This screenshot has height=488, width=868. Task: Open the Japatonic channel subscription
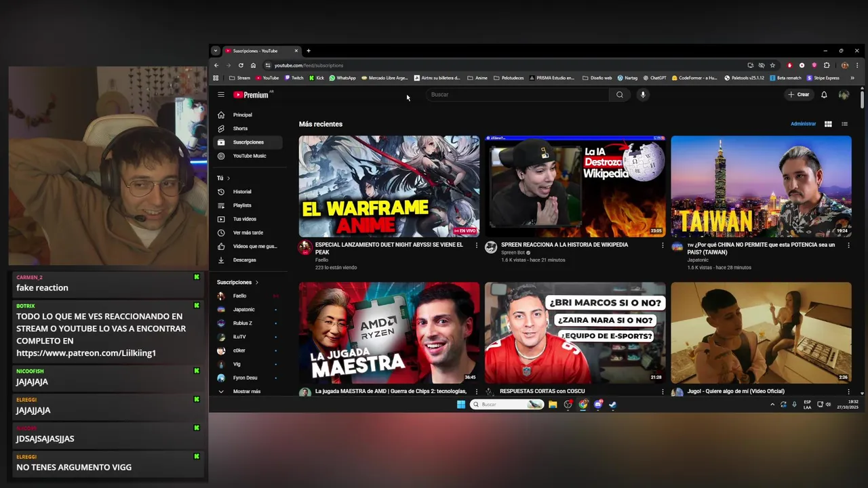click(248, 309)
